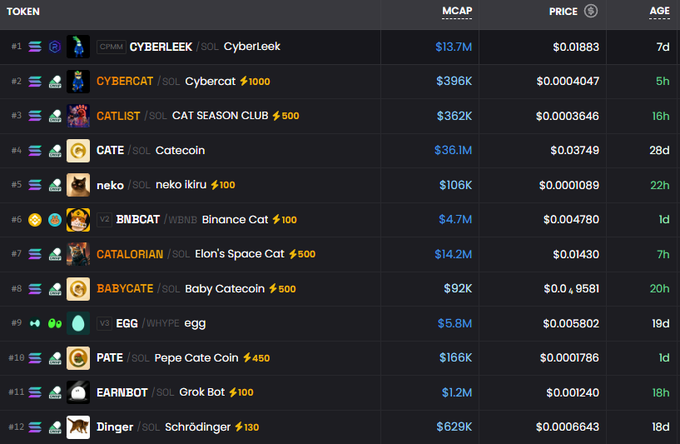This screenshot has width=680, height=444.
Task: Open the egg token avatar
Action: [x=78, y=323]
